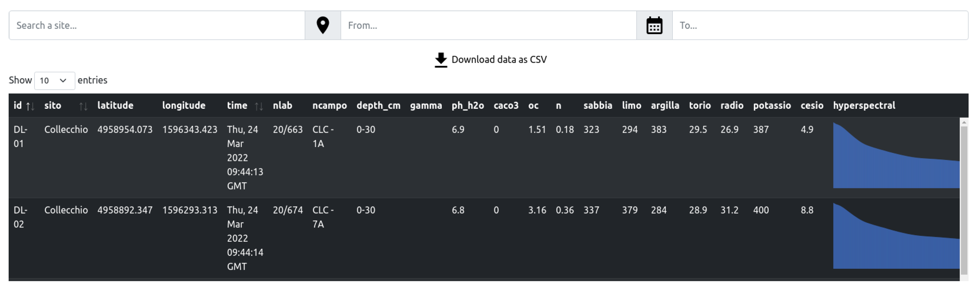
Task: Click the ph_h2o column header
Action: (x=468, y=105)
